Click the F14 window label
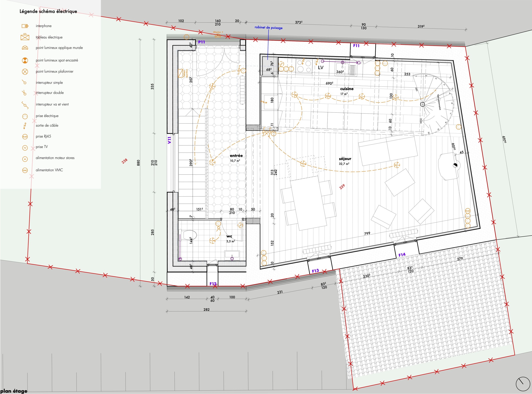Screen dimensions: 532x394 402,255
